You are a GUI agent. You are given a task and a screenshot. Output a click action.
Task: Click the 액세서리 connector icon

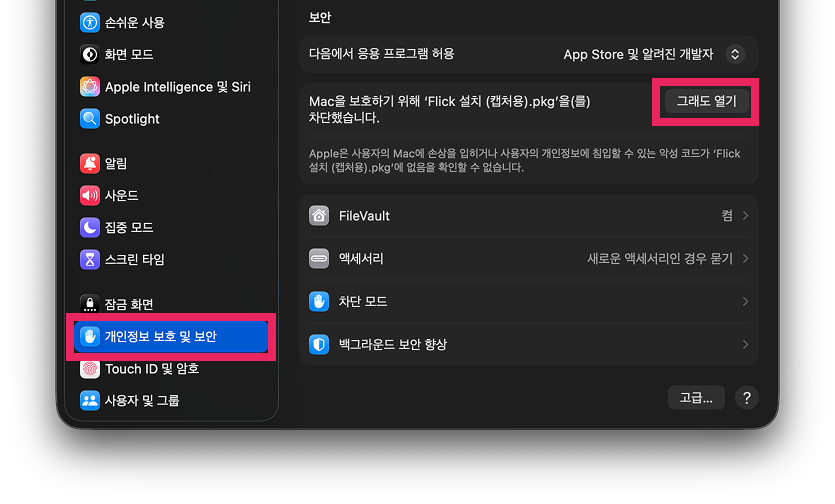click(319, 258)
